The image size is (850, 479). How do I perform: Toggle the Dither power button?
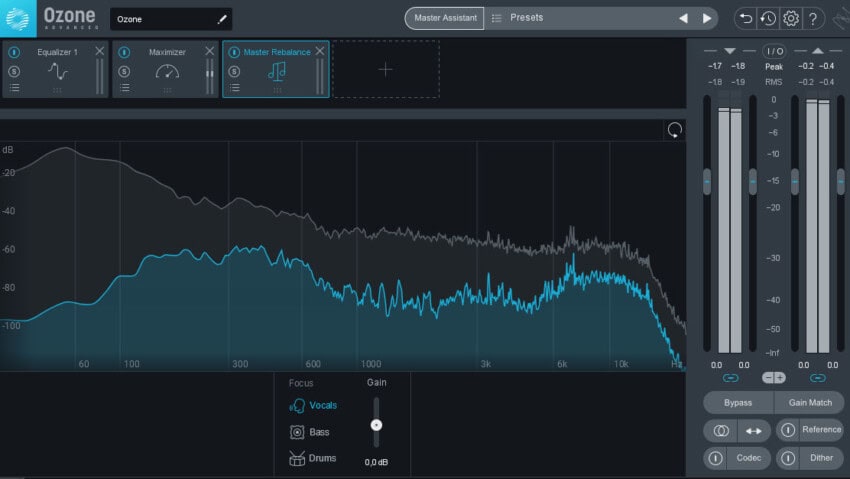coord(788,458)
